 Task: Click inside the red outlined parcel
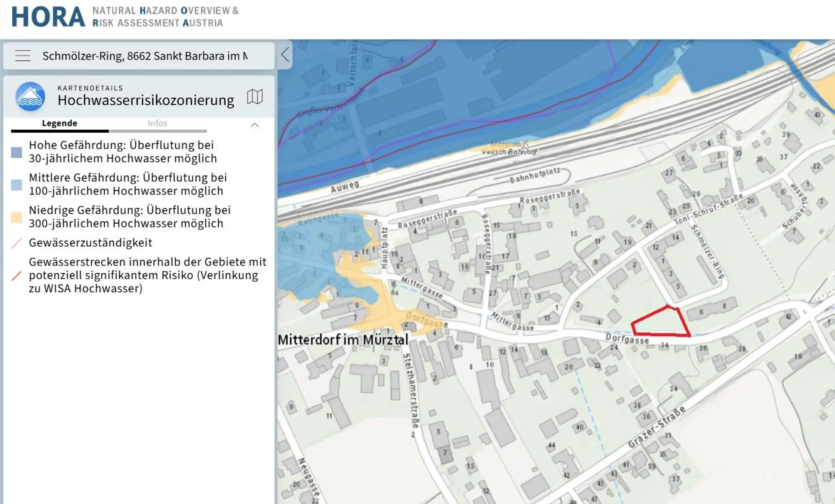662,323
